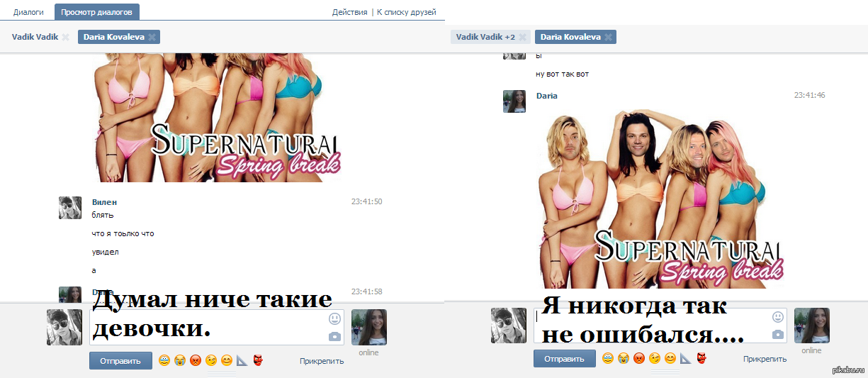
Task: Click Отправить button in left chat window
Action: coord(120,360)
